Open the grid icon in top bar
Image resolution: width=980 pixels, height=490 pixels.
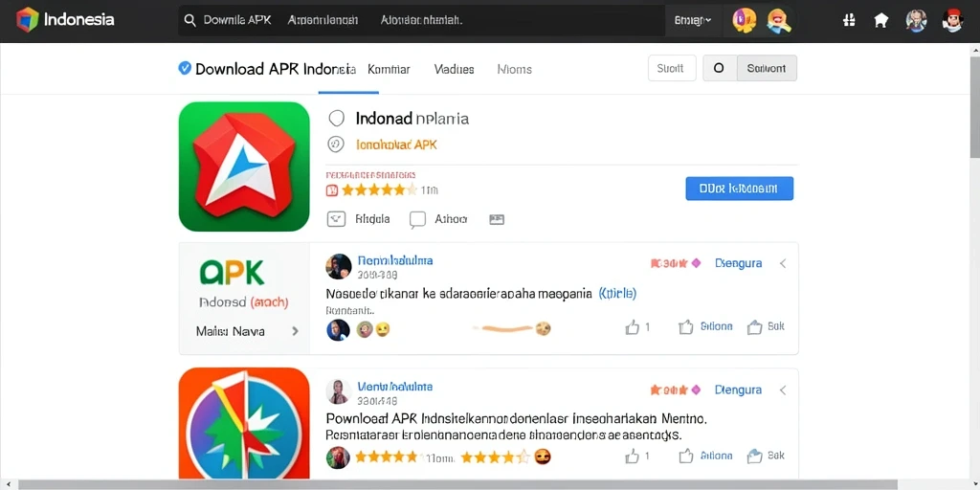pos(849,20)
